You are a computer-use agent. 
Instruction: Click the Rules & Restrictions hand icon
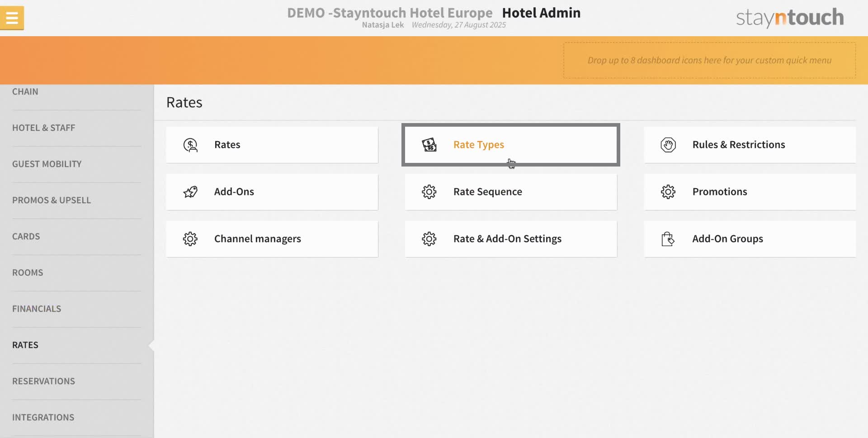pyautogui.click(x=668, y=145)
